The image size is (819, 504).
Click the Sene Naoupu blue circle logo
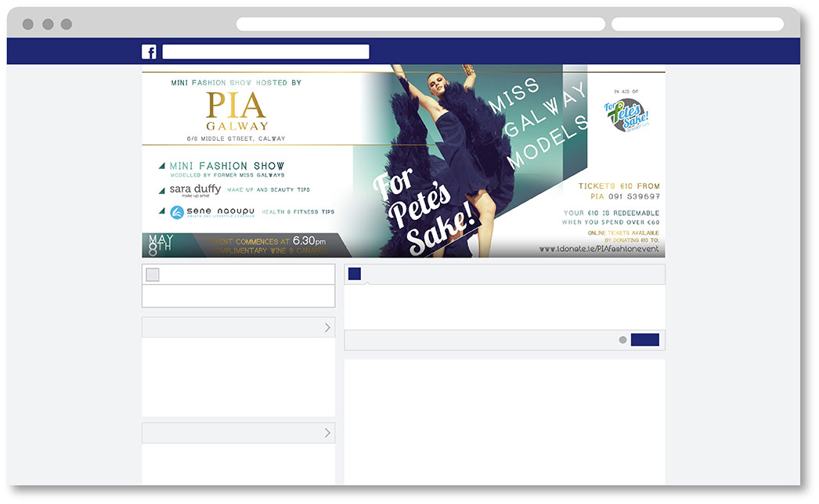177,212
